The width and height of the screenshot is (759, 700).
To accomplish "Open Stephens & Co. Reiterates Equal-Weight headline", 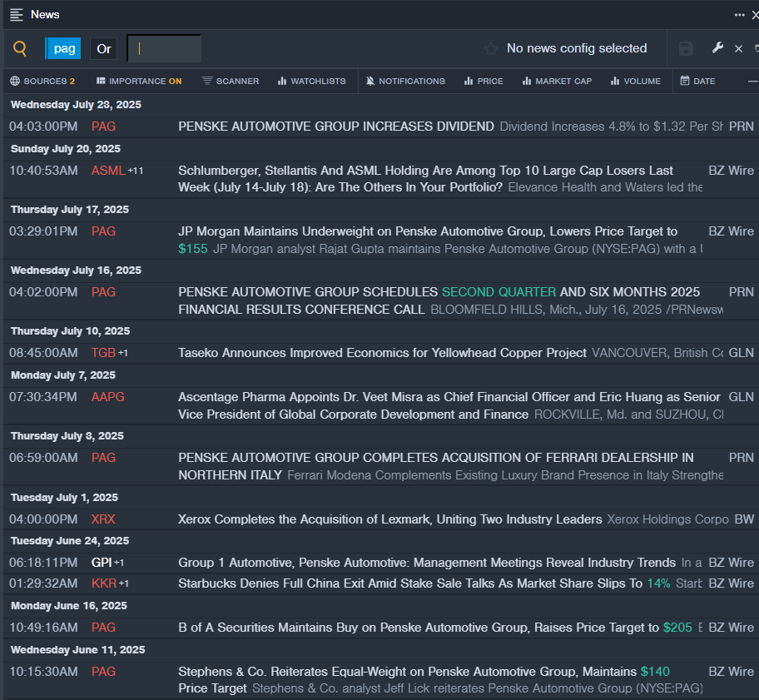I will tap(424, 680).
